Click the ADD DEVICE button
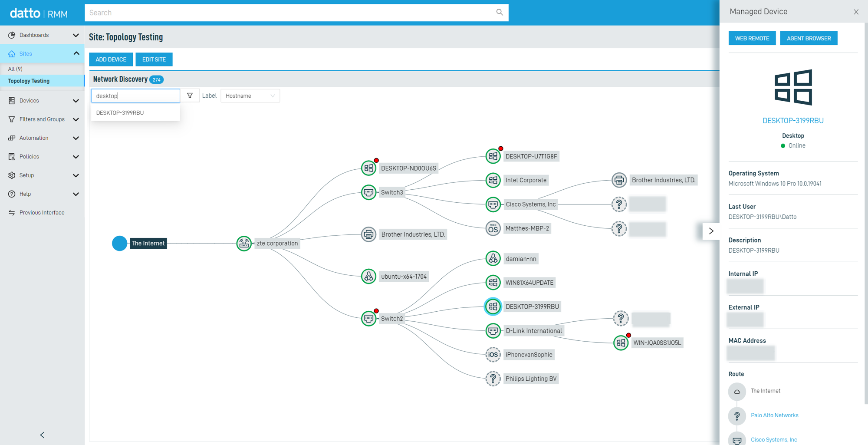868x445 pixels. click(x=111, y=59)
